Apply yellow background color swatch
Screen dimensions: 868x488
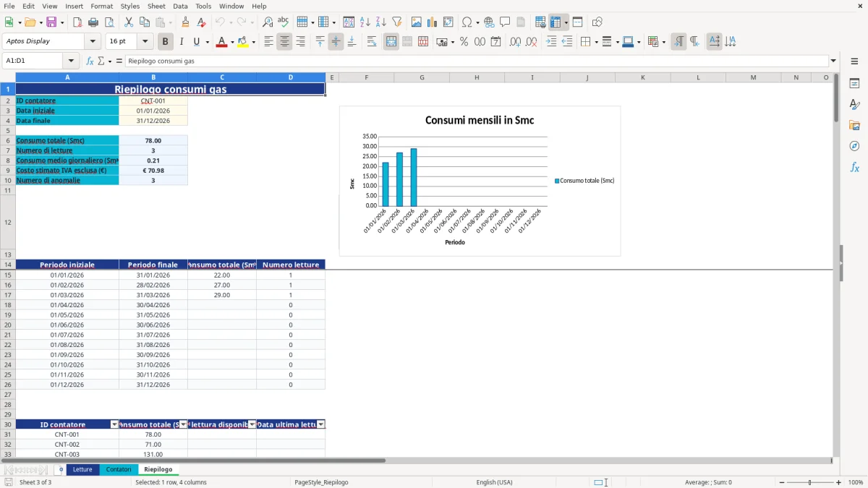coord(243,42)
